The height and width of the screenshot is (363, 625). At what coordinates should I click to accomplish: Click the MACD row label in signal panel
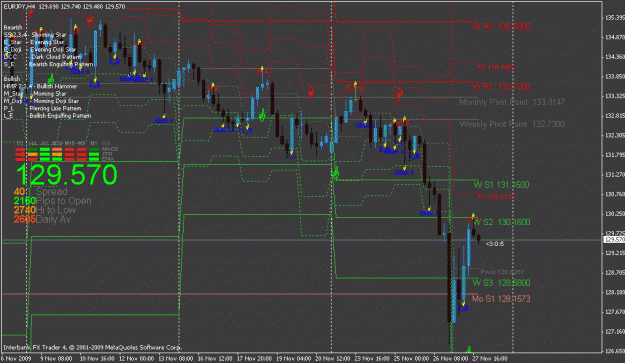pyautogui.click(x=110, y=149)
